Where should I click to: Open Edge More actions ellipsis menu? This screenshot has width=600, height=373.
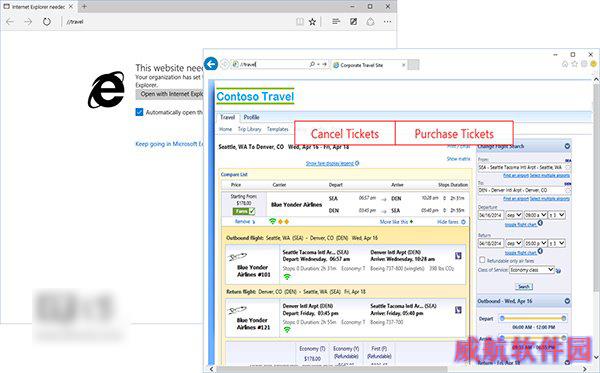pos(388,22)
